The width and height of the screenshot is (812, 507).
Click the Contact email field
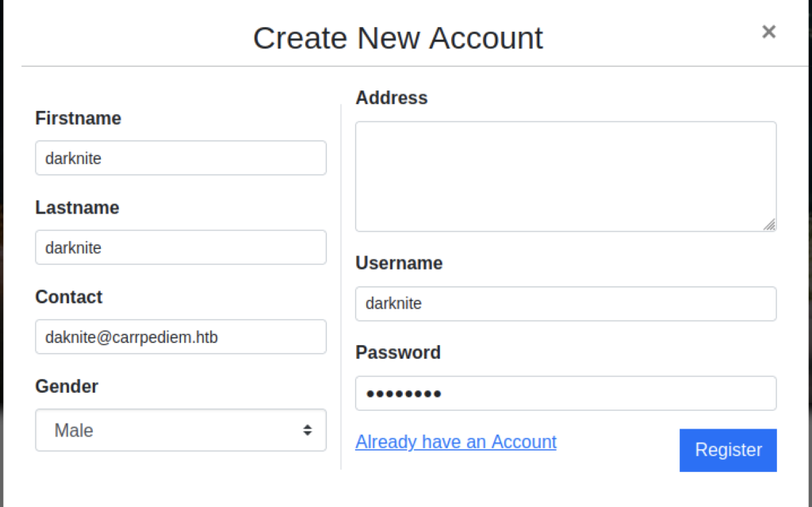tap(181, 337)
